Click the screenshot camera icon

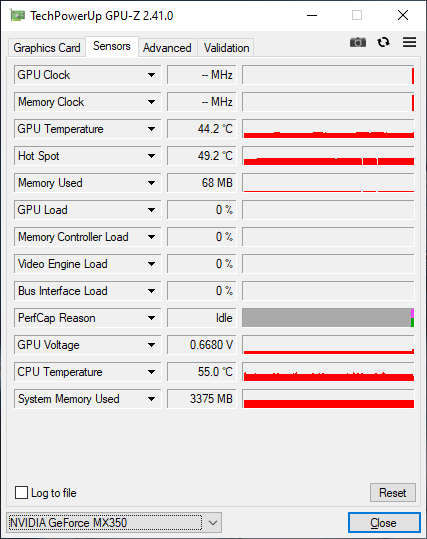358,42
